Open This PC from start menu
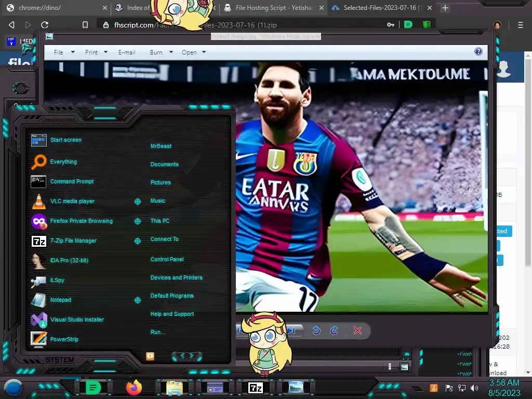The height and width of the screenshot is (399, 532). pyautogui.click(x=160, y=220)
